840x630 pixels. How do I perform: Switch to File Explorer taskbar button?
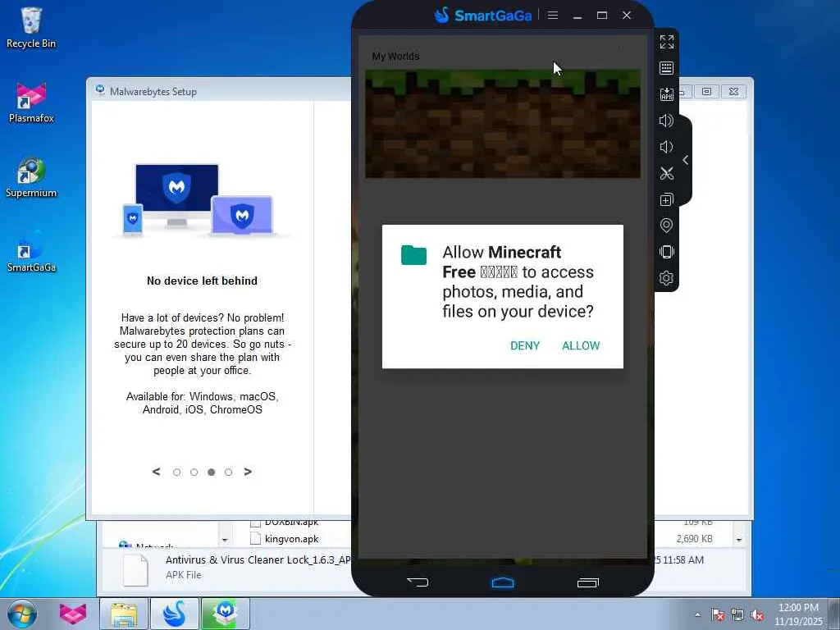pos(125,614)
